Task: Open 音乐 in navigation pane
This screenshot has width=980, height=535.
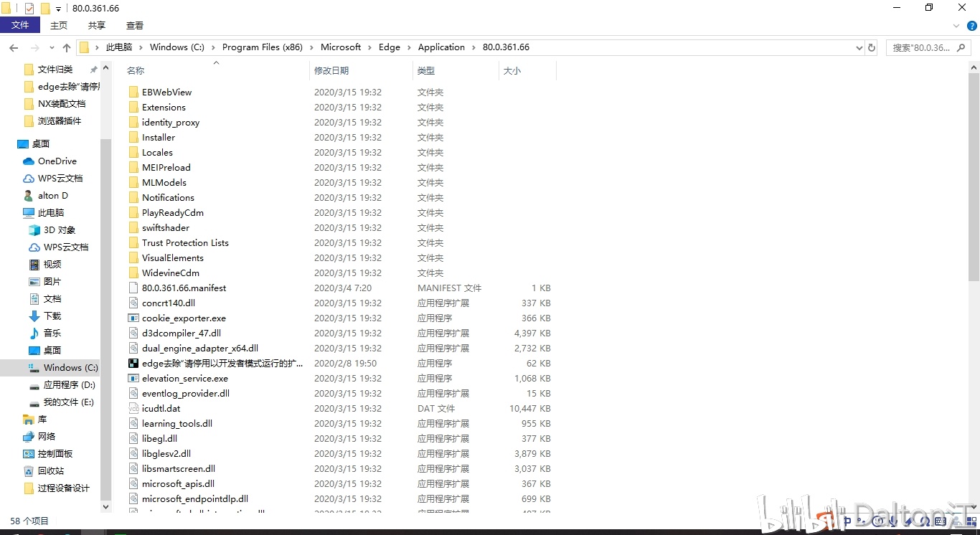Action: (52, 333)
